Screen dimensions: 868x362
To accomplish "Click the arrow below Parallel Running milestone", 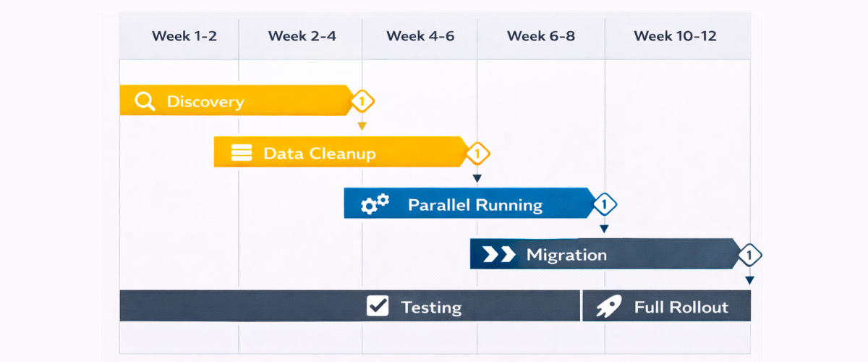I will click(x=605, y=230).
